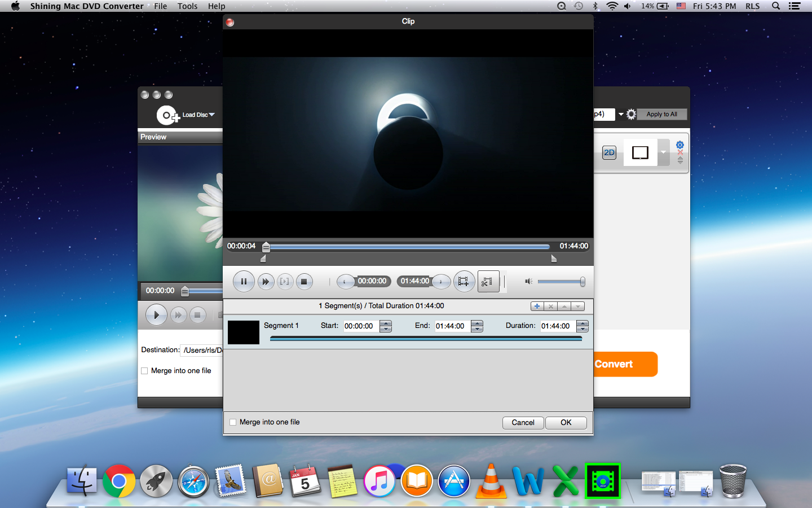The image size is (812, 508).
Task: Check Merge into one file in the main window
Action: click(x=144, y=371)
